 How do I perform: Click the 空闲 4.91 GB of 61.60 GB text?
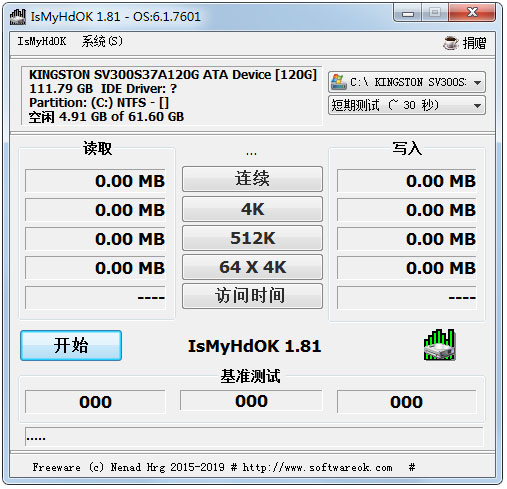click(x=106, y=117)
